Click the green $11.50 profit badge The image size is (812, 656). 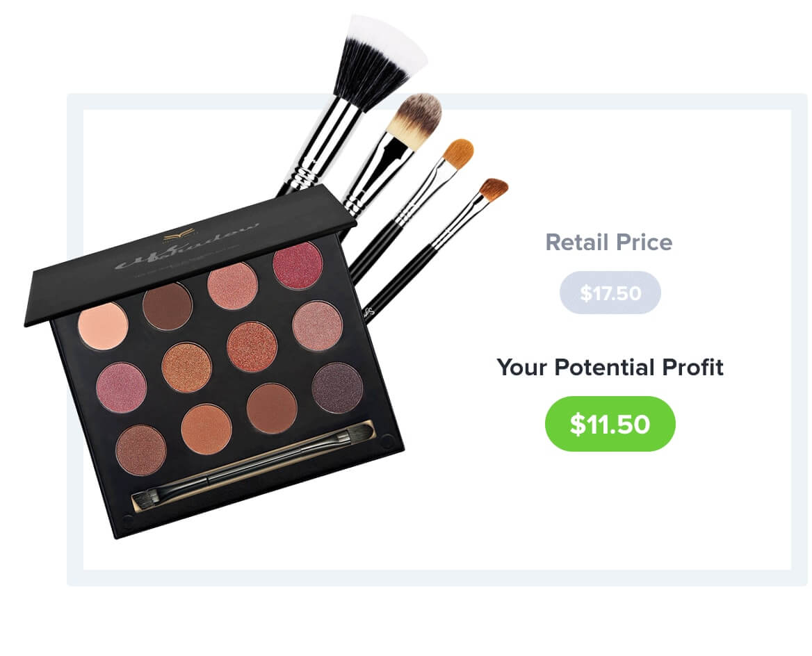[610, 423]
